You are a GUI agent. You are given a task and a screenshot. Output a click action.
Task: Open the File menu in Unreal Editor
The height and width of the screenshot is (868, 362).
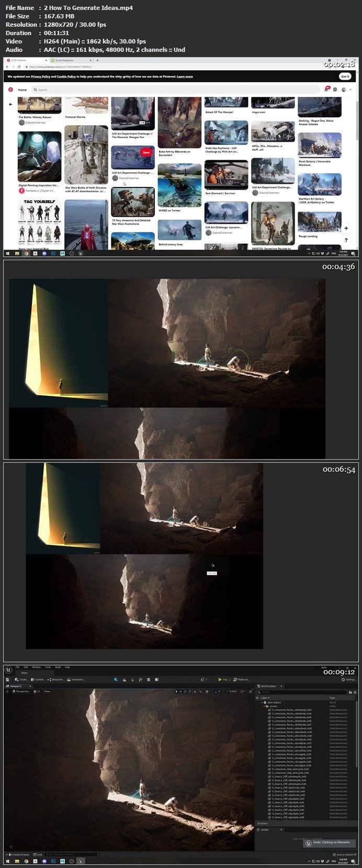coord(17,667)
